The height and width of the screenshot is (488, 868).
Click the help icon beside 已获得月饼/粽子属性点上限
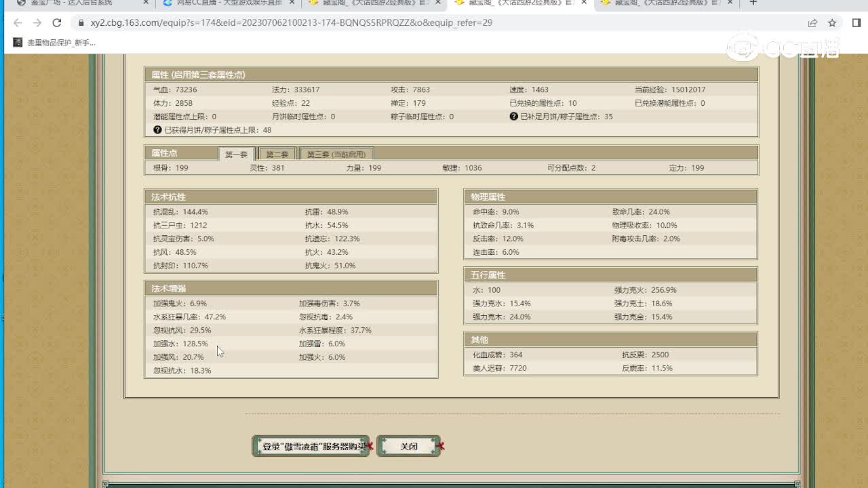157,130
